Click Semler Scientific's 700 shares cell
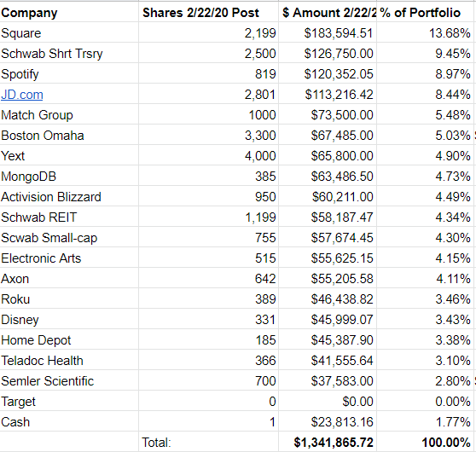The width and height of the screenshot is (476, 452). [208, 381]
